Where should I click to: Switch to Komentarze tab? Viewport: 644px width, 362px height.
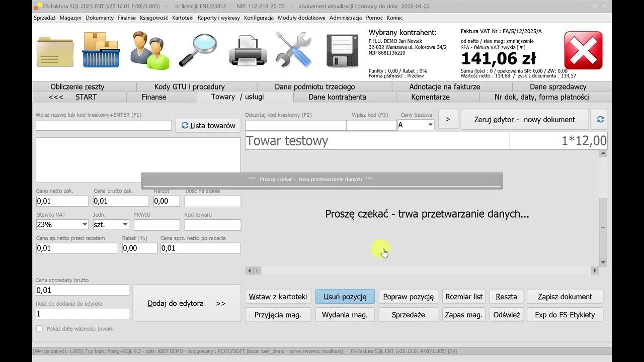point(431,97)
